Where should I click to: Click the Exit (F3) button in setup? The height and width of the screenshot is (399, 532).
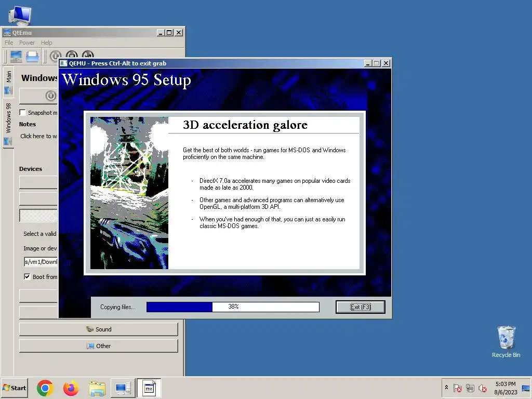[361, 307]
